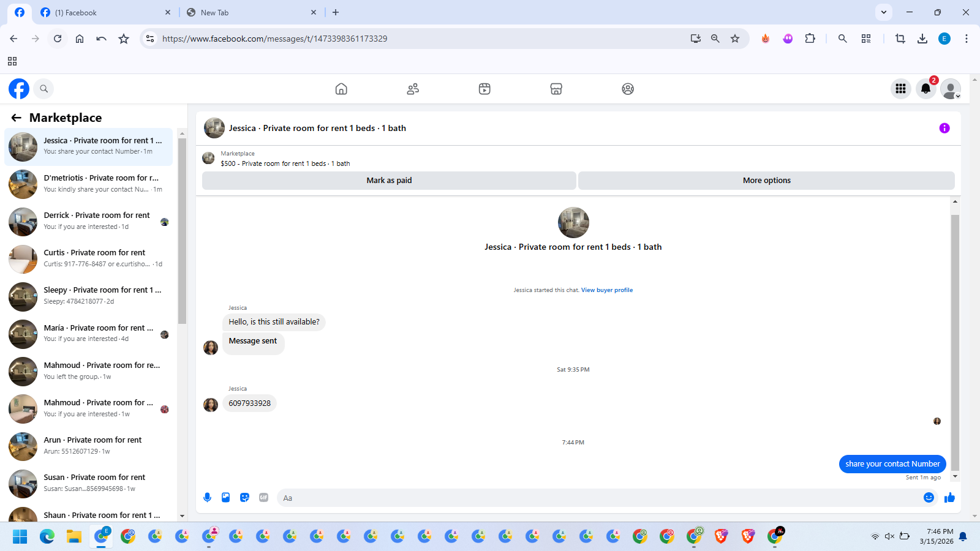Click the address bar URL
Viewport: 980px width, 551px height.
(x=274, y=39)
